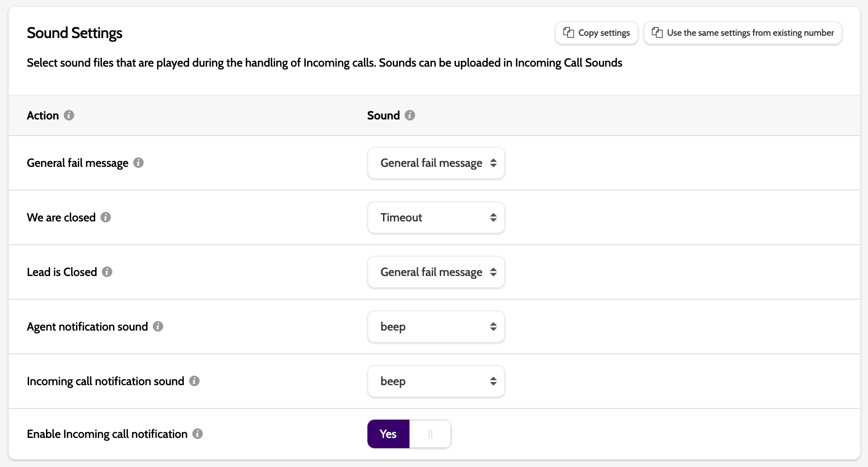Click info icon beside Enable Incoming call notification
The image size is (868, 467).
(x=198, y=434)
